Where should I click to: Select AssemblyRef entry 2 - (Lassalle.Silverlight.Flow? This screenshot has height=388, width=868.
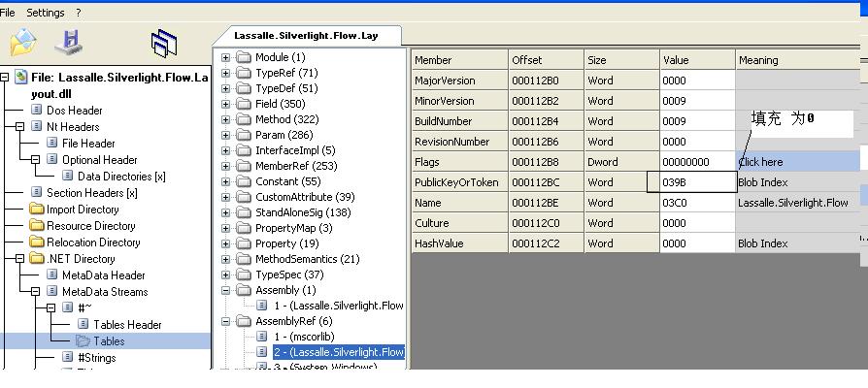pyautogui.click(x=338, y=352)
